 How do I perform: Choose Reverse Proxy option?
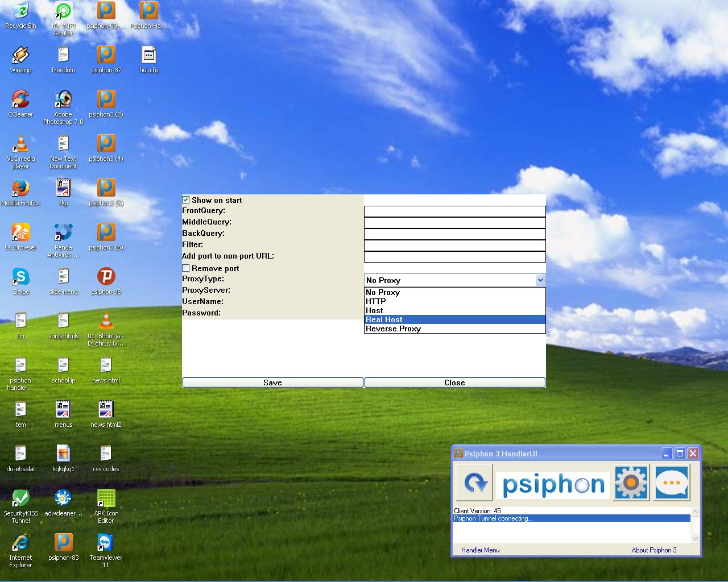[x=454, y=329]
